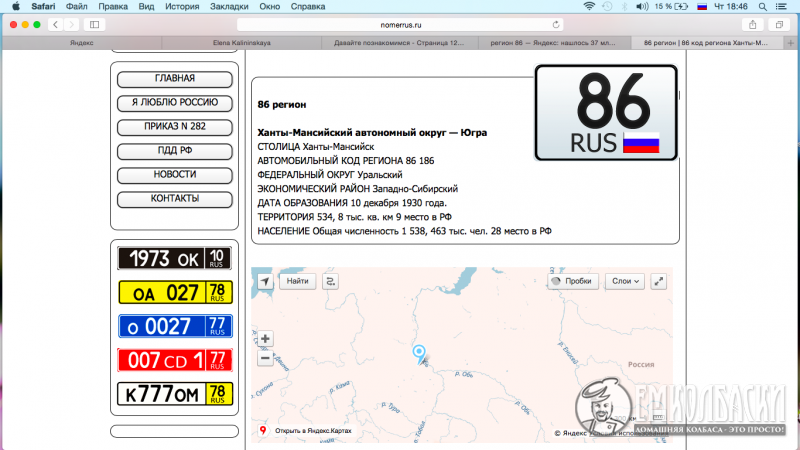Open the map routes button
Viewport: 800px width, 450px height.
331,281
